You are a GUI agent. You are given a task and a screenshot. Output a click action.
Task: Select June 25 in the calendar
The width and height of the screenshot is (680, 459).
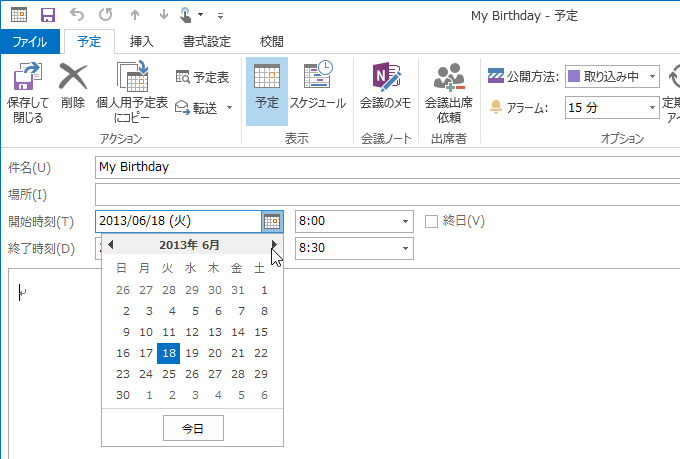(x=168, y=374)
